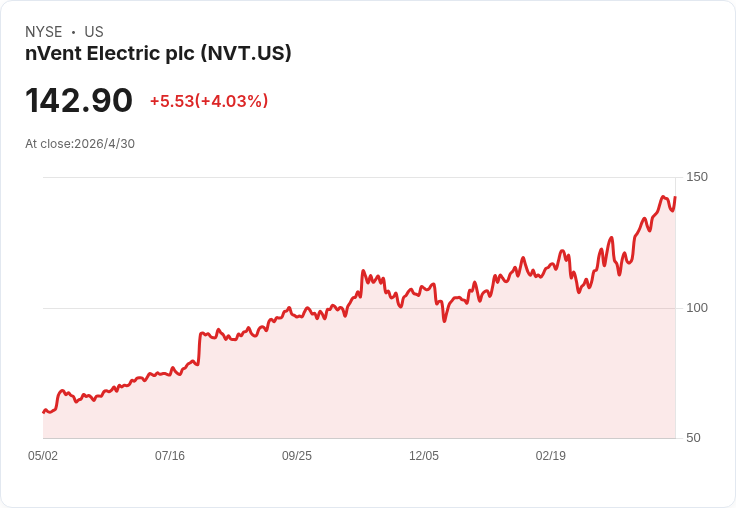Click the 100 price axis label
This screenshot has height=508, width=736.
pos(697,308)
